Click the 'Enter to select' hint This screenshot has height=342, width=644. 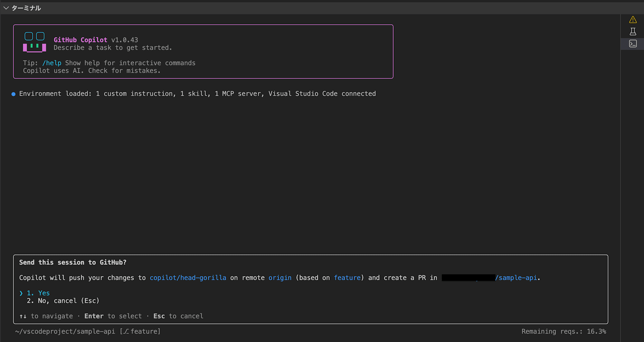pyautogui.click(x=113, y=316)
